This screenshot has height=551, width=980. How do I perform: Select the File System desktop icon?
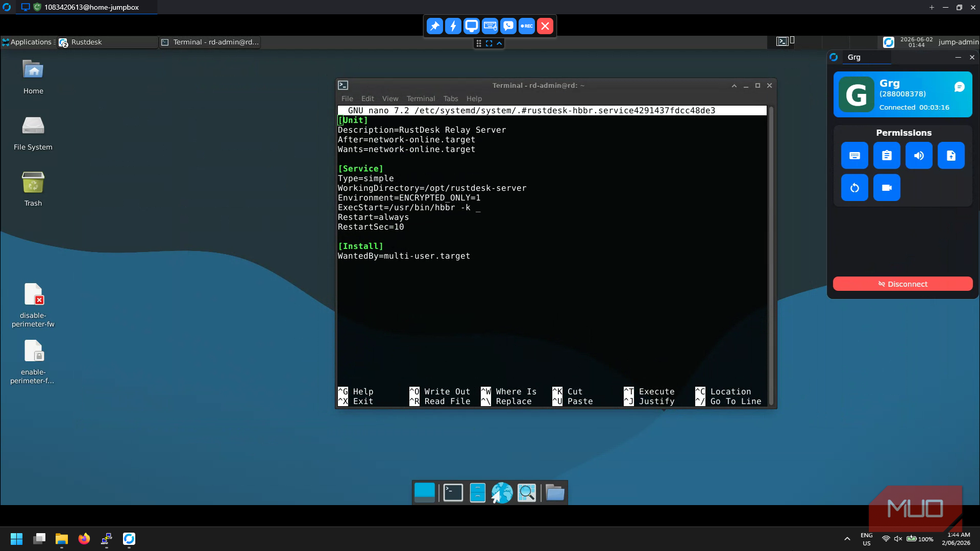pos(33,133)
